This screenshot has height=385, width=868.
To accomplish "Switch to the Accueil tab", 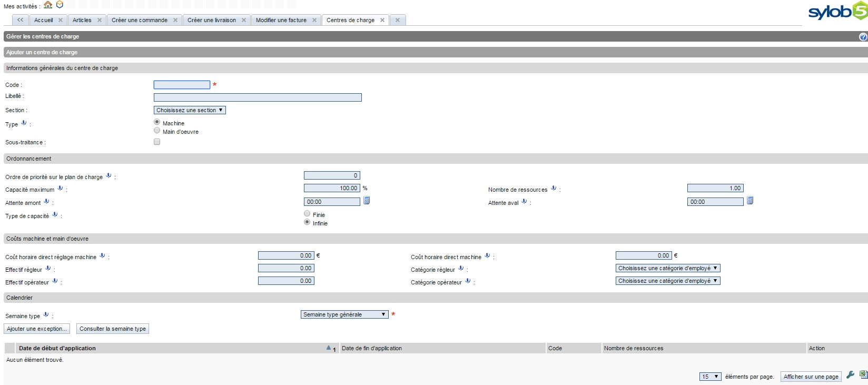I will (44, 20).
